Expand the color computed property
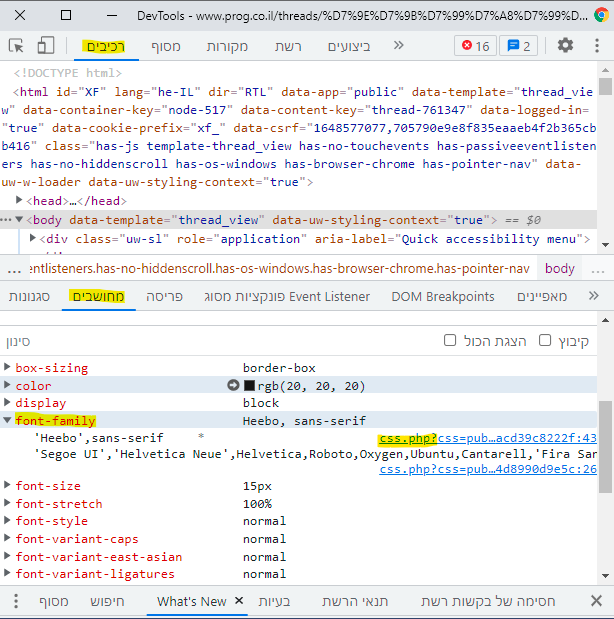The width and height of the screenshot is (614, 619). pyautogui.click(x=7, y=385)
